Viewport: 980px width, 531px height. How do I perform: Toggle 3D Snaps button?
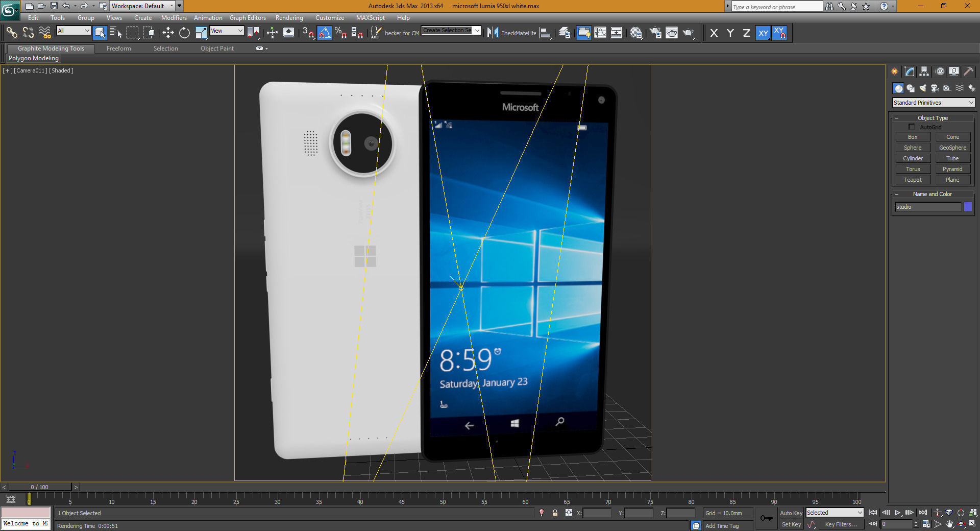click(308, 33)
